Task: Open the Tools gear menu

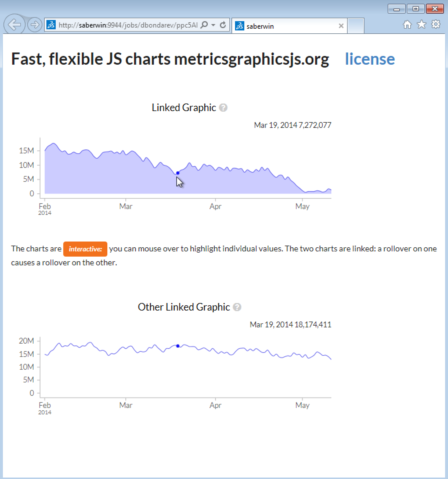Action: [436, 24]
